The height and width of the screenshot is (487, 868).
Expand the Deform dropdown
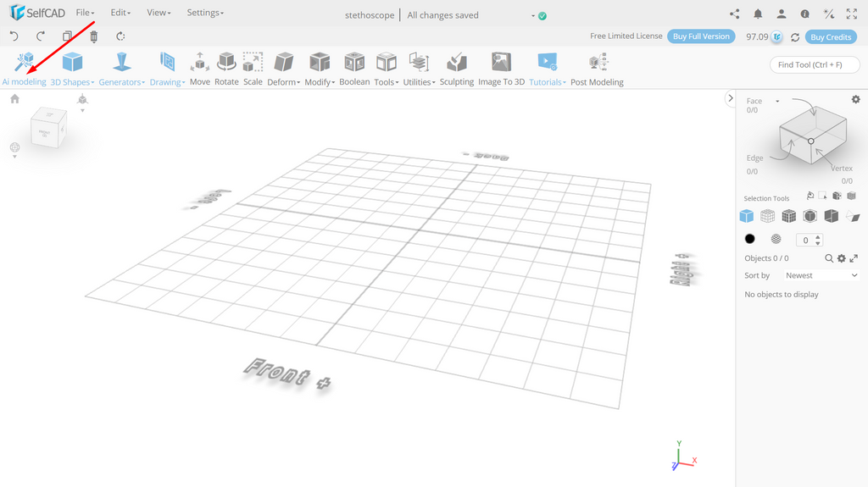pyautogui.click(x=283, y=69)
